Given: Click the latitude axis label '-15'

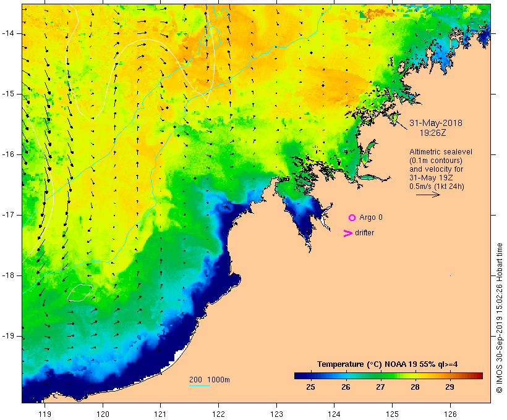Looking at the screenshot, I should 8,94.
